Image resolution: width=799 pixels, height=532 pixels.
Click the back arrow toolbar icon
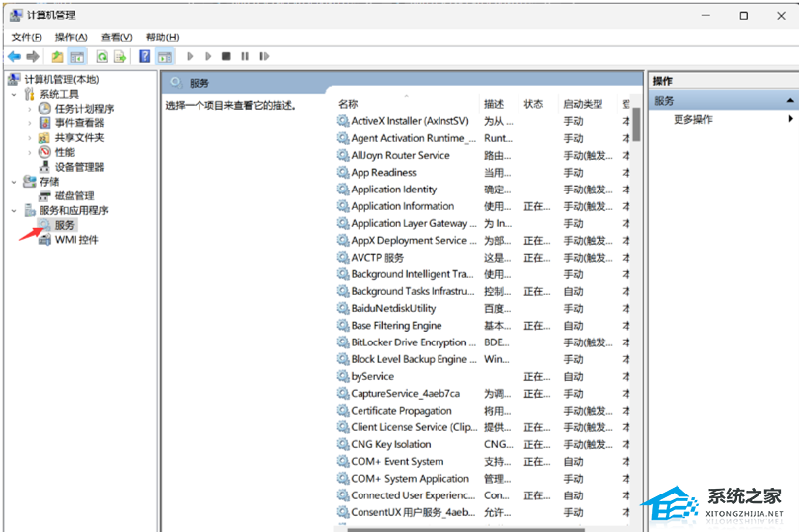(x=14, y=57)
